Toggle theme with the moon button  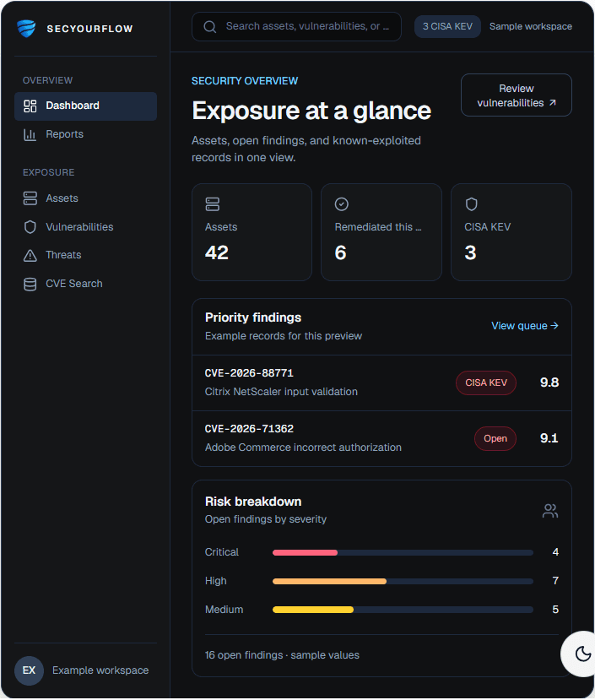click(x=582, y=654)
